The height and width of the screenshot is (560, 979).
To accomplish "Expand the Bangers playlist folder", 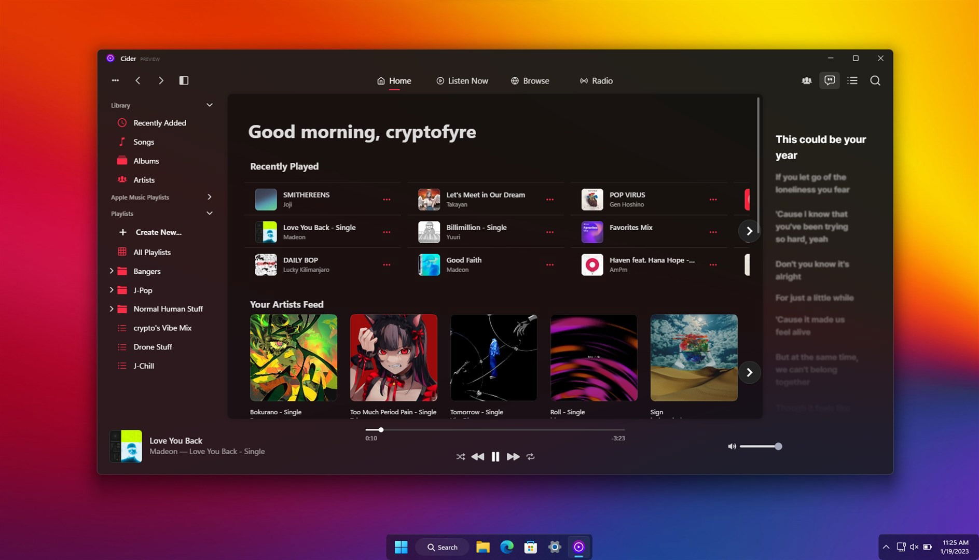I will click(x=112, y=271).
